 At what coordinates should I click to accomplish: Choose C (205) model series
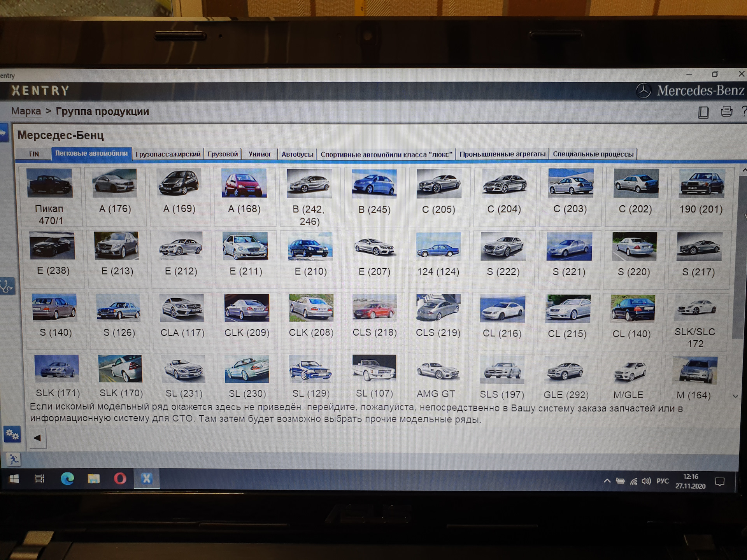[438, 183]
